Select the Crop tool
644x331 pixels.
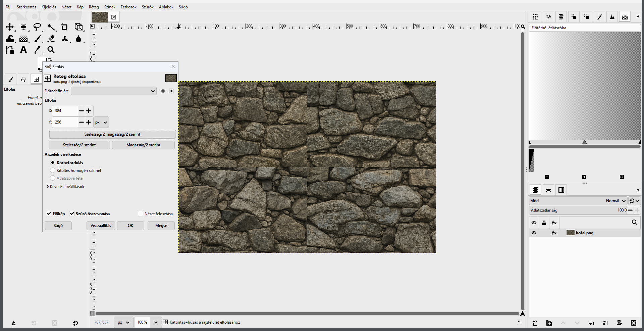(64, 27)
